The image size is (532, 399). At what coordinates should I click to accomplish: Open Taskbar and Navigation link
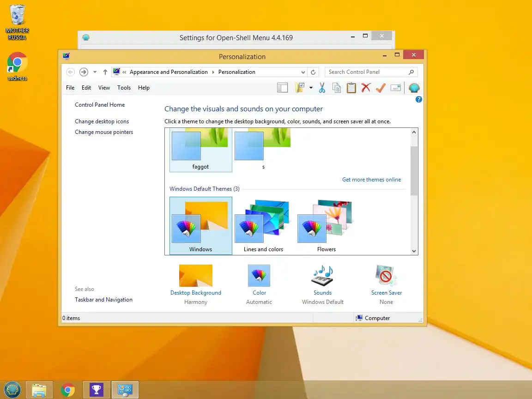coord(103,300)
